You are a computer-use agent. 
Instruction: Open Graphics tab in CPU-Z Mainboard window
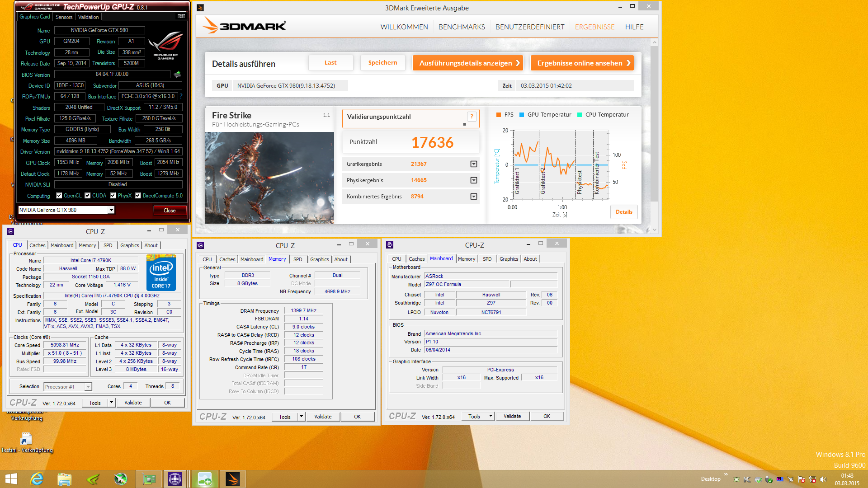pyautogui.click(x=509, y=259)
